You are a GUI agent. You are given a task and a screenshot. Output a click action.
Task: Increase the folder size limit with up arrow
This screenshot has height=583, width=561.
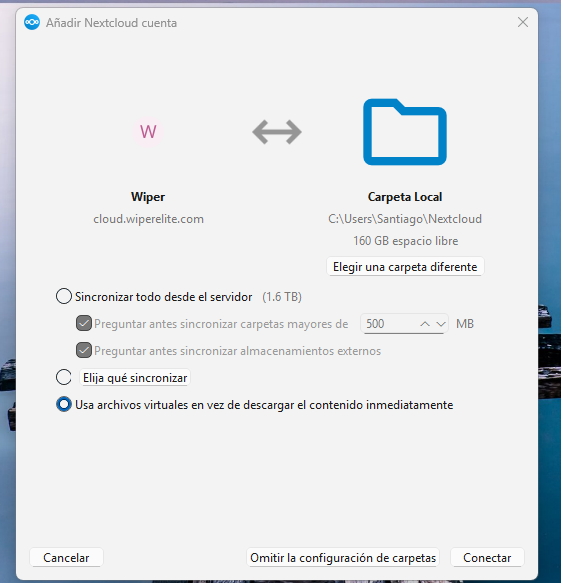pyautogui.click(x=425, y=324)
